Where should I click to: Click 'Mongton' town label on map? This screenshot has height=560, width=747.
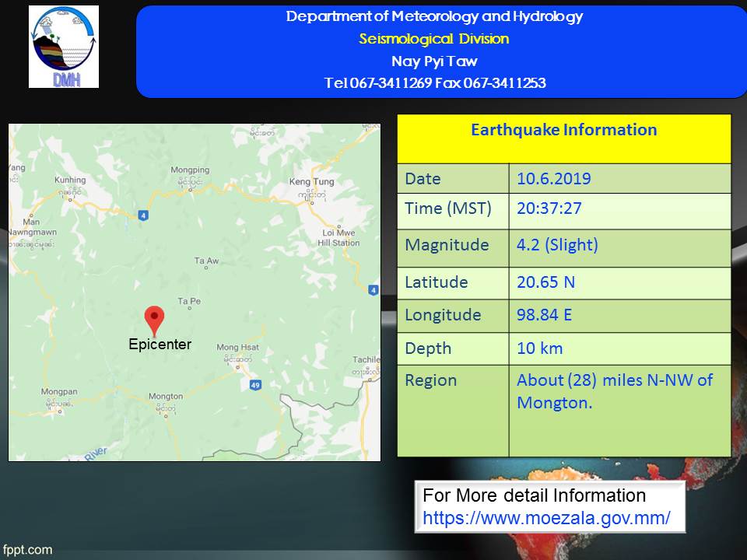(x=166, y=396)
